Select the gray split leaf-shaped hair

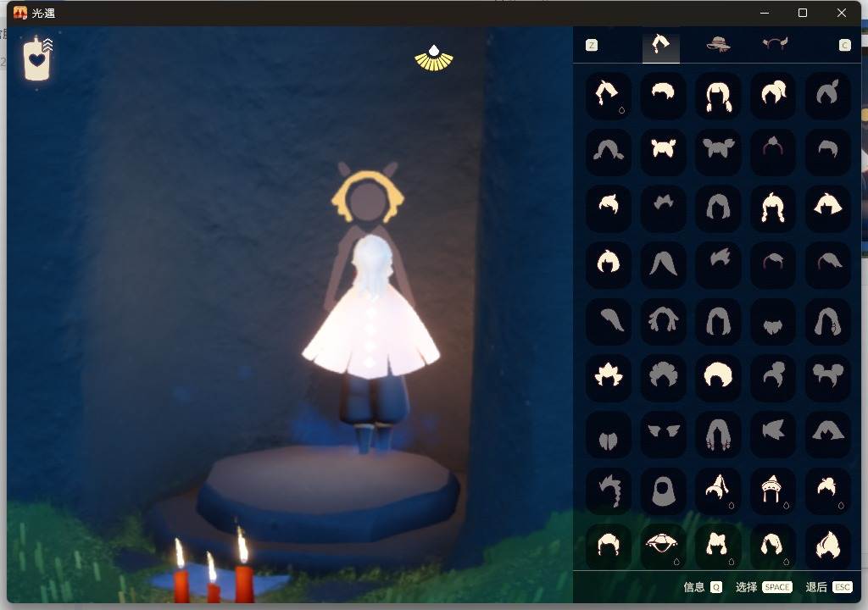point(609,434)
